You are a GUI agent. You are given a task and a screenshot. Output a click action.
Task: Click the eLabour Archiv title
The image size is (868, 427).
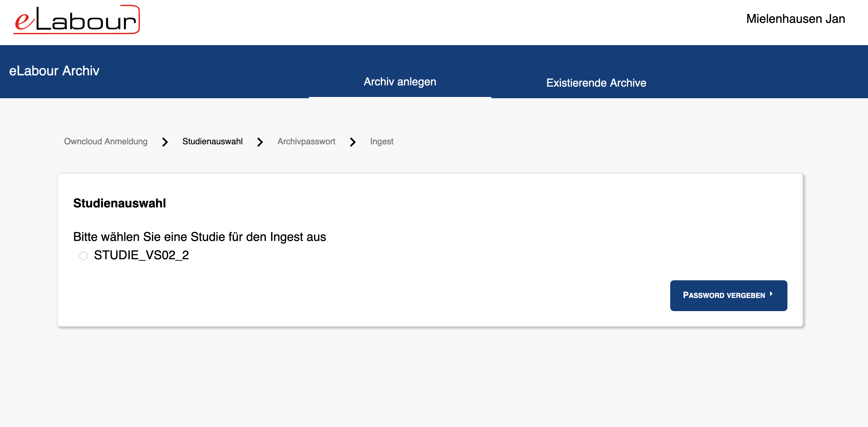[54, 71]
